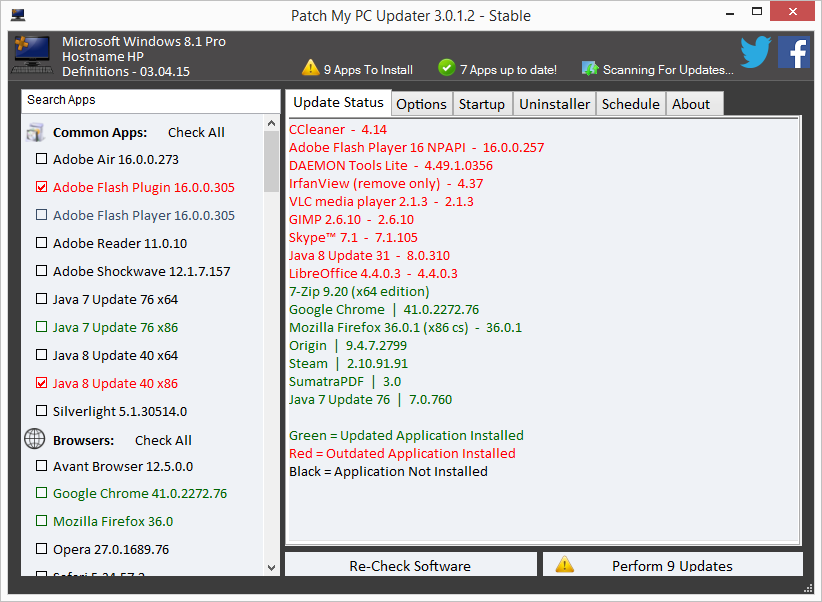The image size is (822, 602).
Task: Go to the Uninstaller tab
Action: [554, 104]
